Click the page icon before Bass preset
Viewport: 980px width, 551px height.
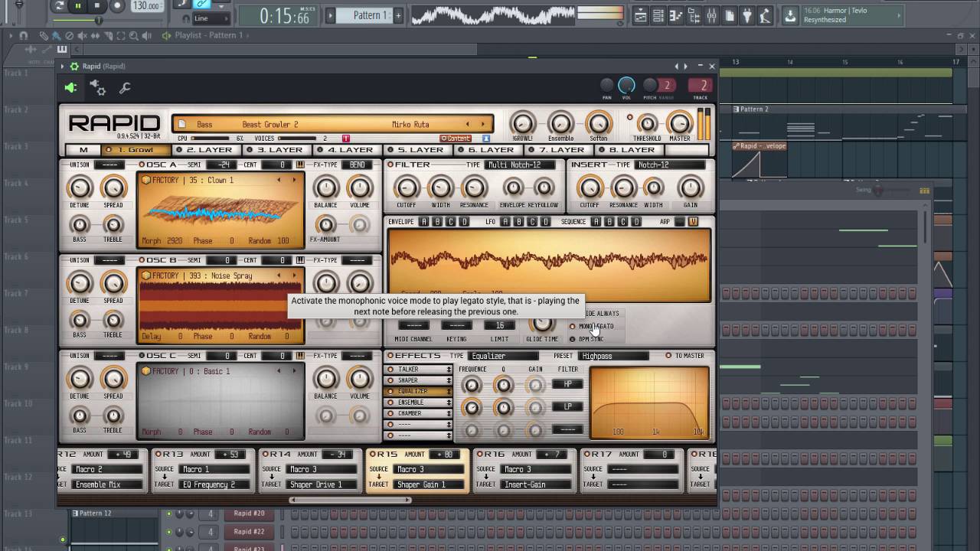tap(182, 124)
